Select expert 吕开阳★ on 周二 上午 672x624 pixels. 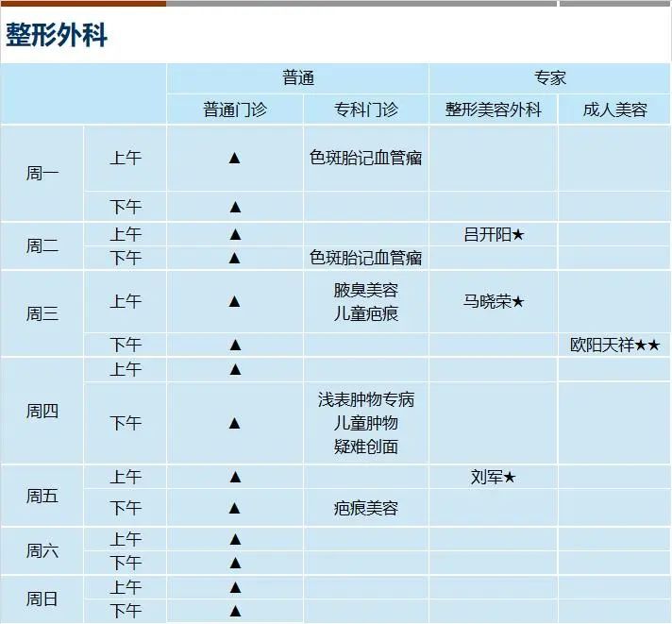click(x=494, y=234)
